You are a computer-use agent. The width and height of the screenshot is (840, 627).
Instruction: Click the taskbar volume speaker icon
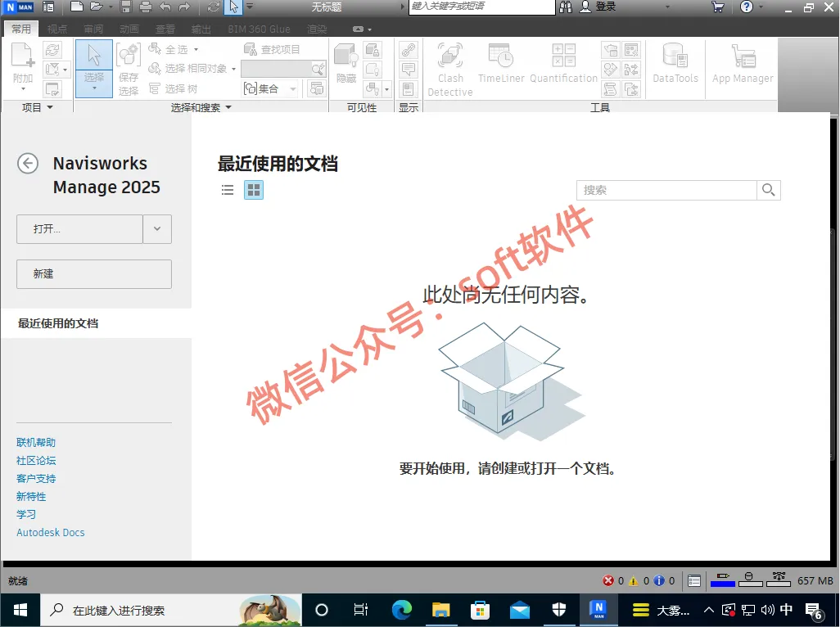click(x=767, y=610)
